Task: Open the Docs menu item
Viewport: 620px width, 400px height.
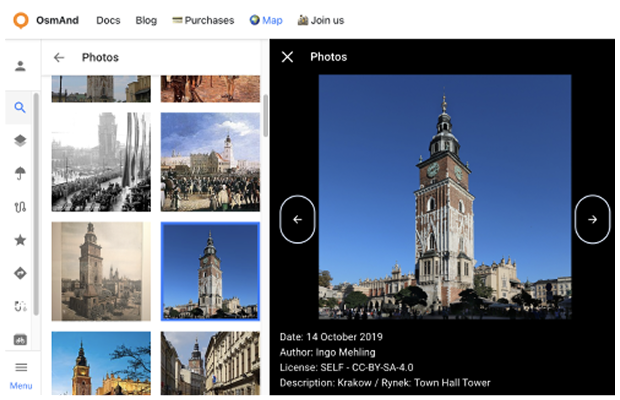Action: coord(108,20)
